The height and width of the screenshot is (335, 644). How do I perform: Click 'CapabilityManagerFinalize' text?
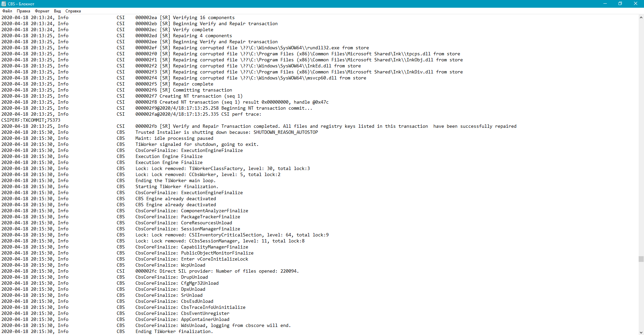pyautogui.click(x=214, y=247)
